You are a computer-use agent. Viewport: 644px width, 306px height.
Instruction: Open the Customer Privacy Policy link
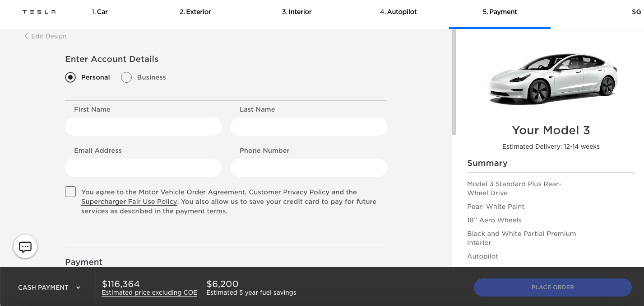click(x=289, y=192)
